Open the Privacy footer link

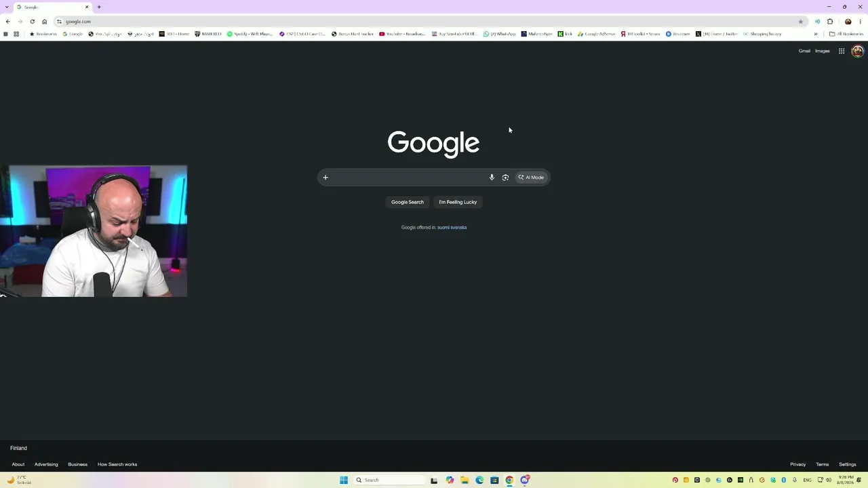point(798,464)
